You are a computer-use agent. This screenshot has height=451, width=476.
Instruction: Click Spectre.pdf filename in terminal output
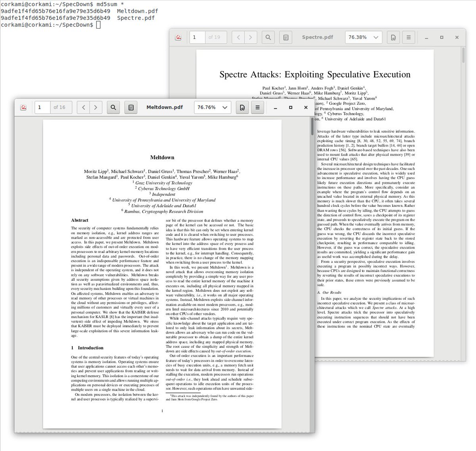click(136, 18)
